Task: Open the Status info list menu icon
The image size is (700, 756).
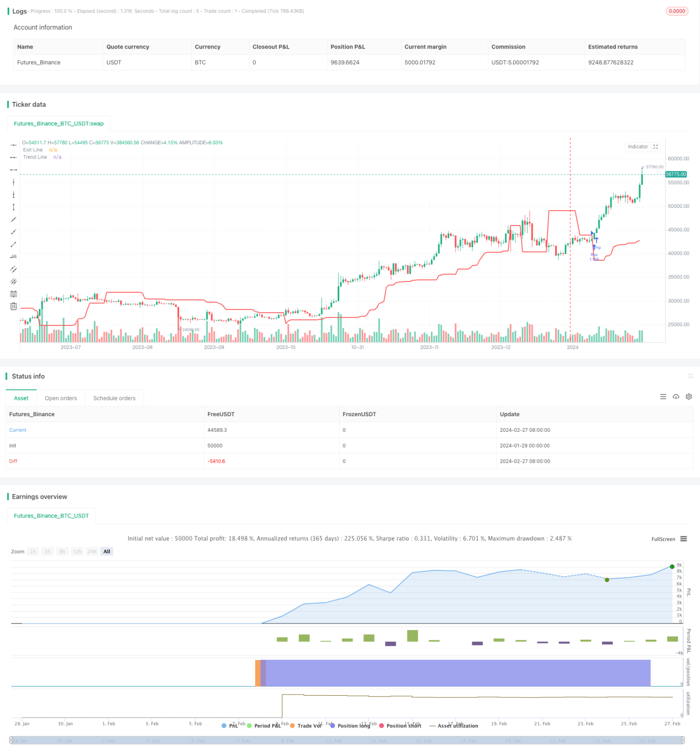Action: 663,397
